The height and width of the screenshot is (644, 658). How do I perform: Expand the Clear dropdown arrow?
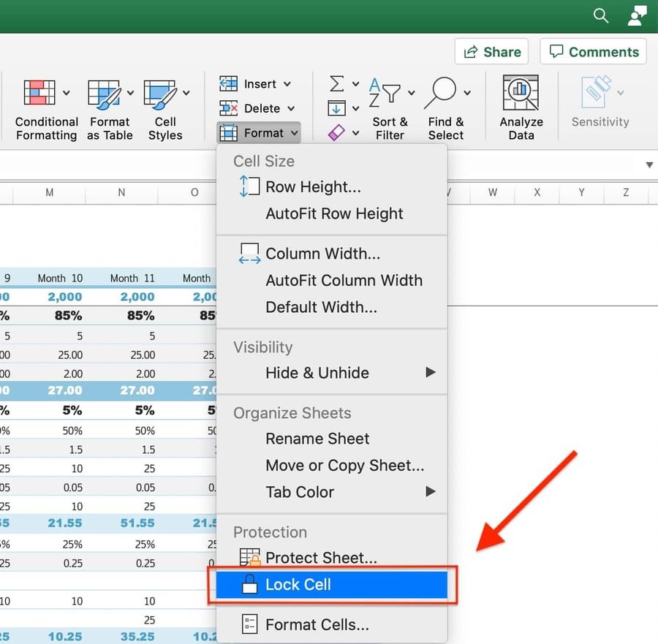coord(355,133)
